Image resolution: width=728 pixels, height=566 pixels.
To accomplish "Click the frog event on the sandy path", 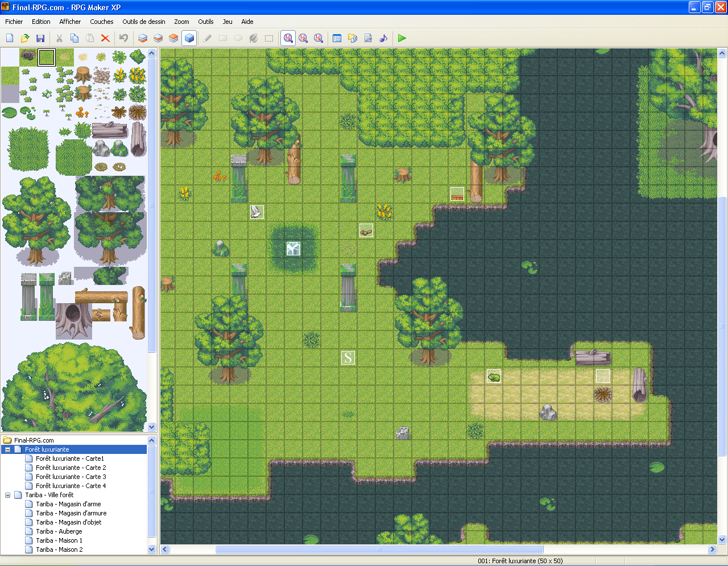I will [x=494, y=376].
